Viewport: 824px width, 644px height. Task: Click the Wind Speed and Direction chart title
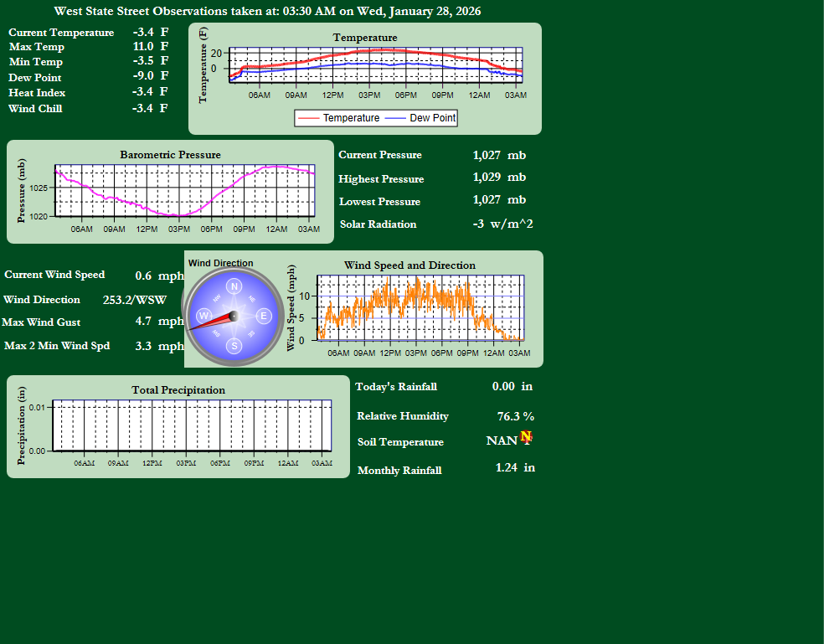click(409, 265)
